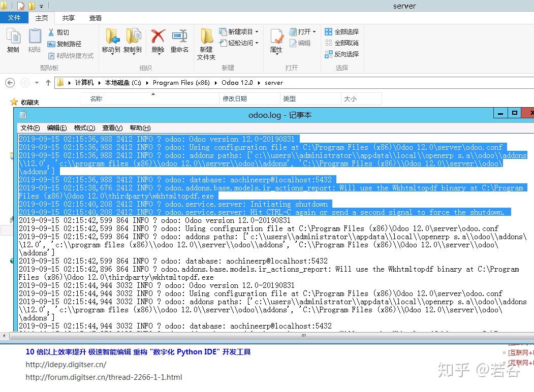The height and width of the screenshot is (392, 534).
Task: Open the forum.digitser.cn thread link
Action: [104, 377]
